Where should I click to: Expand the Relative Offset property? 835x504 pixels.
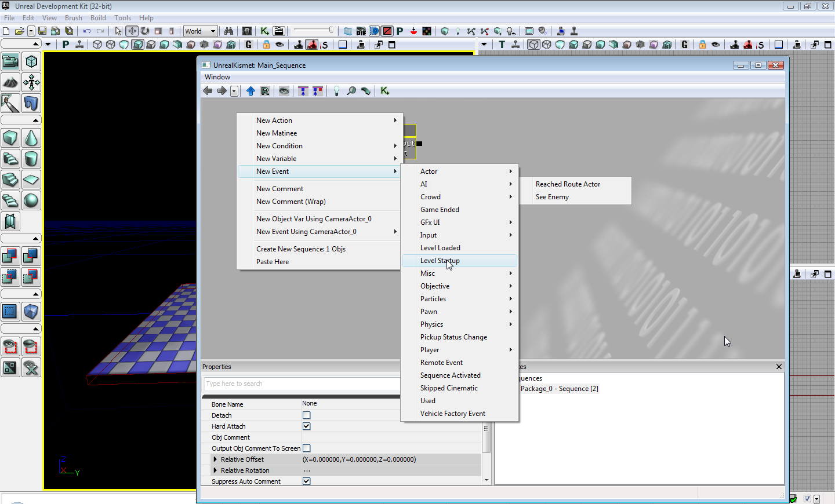[x=215, y=459]
